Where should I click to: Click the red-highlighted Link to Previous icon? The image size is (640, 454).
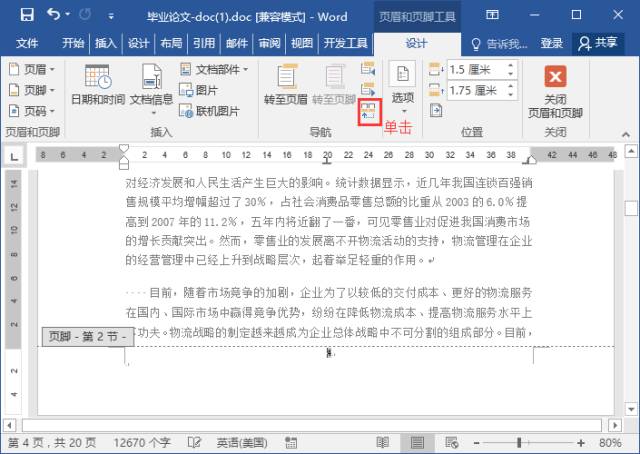pos(369,111)
